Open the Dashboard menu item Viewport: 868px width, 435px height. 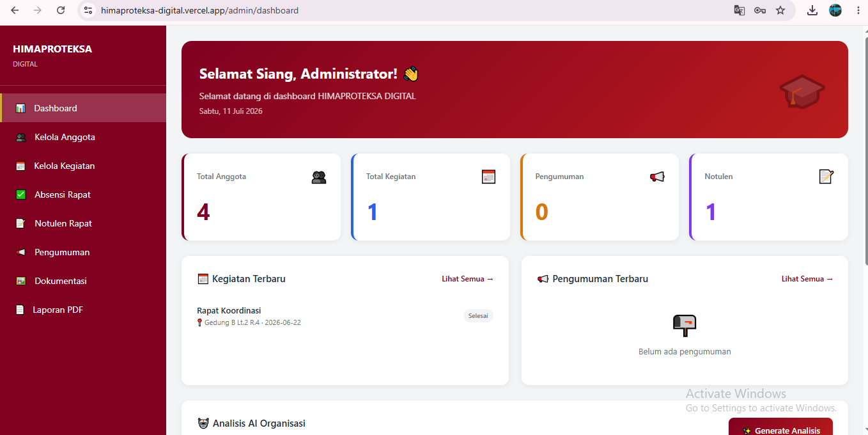coord(83,108)
